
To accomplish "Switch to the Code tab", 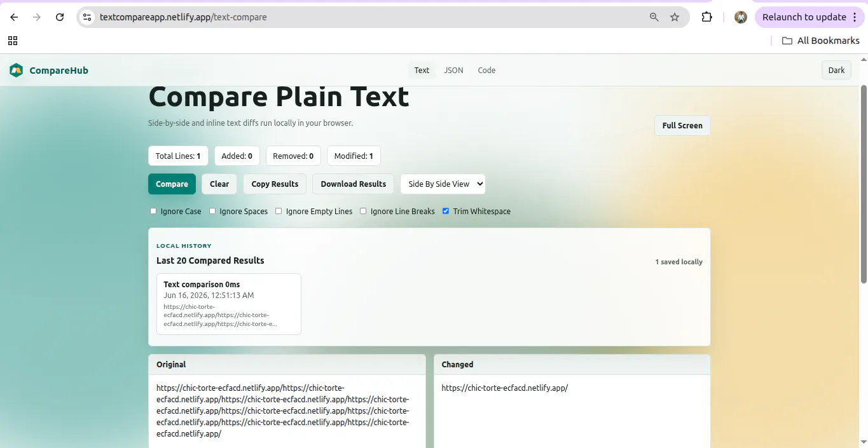I will (486, 71).
